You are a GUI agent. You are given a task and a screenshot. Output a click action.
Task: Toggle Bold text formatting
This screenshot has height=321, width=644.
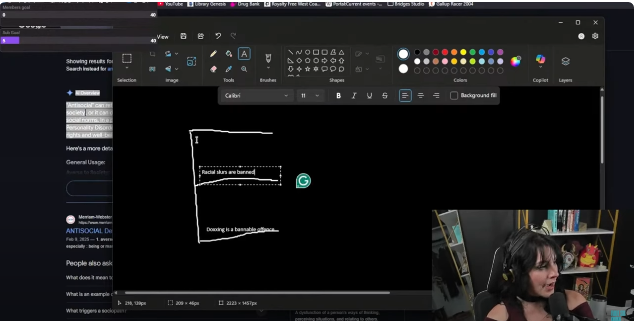(338, 95)
